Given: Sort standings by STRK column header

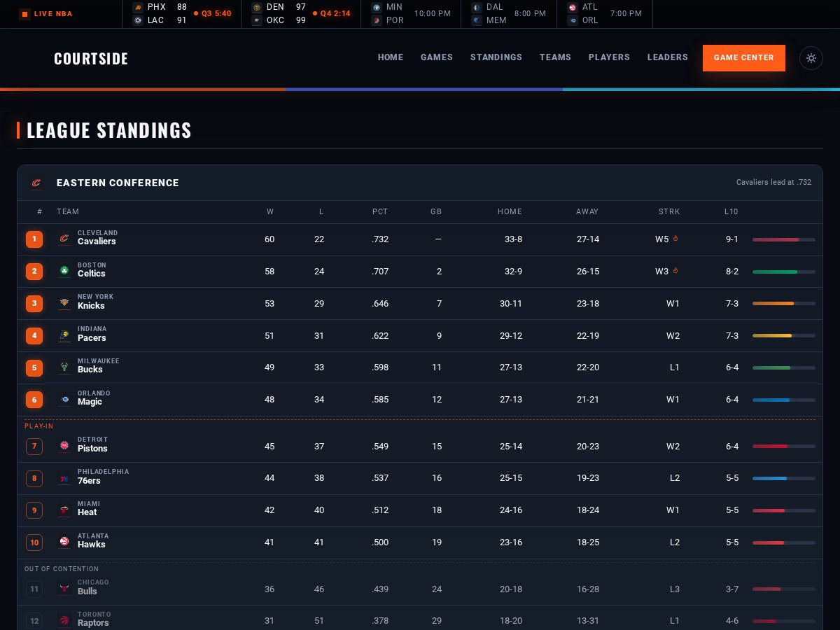Looking at the screenshot, I should [x=669, y=211].
